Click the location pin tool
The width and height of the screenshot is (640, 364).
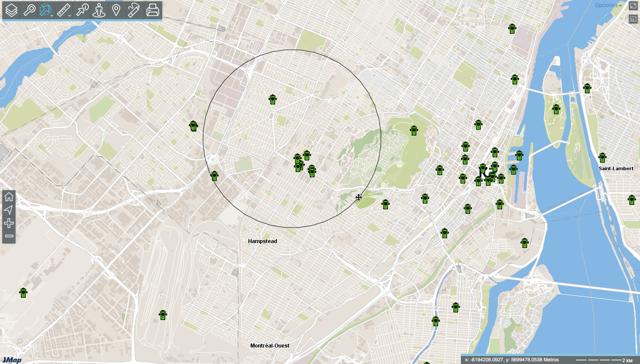point(116,10)
